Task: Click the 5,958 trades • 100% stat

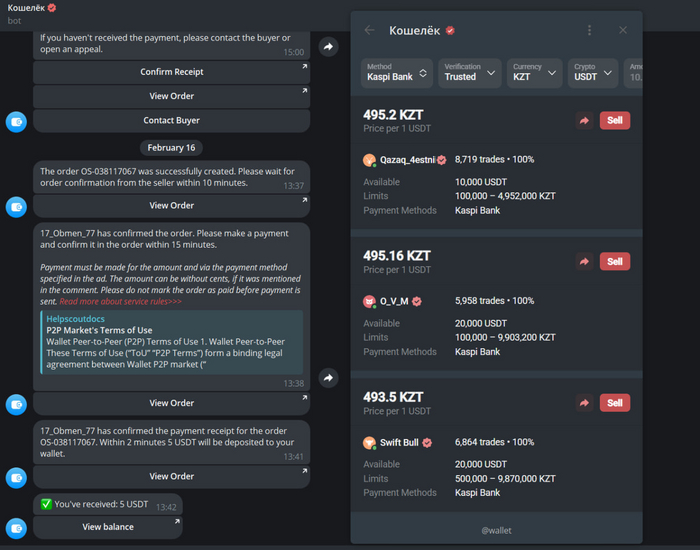Action: click(494, 301)
